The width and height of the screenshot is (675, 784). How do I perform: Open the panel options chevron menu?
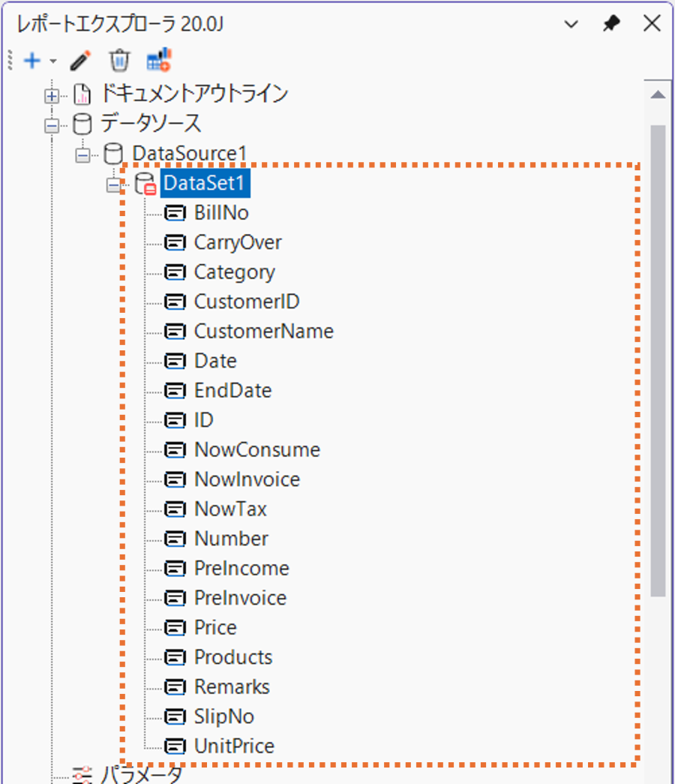click(x=571, y=24)
